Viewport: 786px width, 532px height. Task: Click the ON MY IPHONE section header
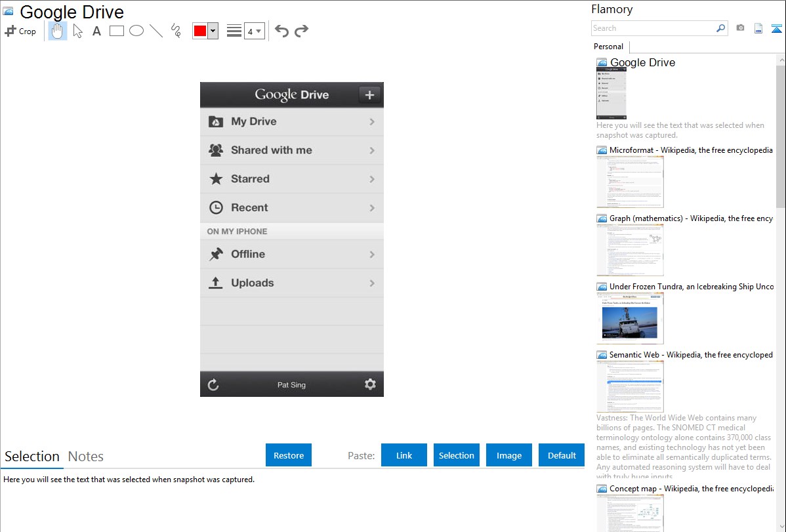coord(237,231)
